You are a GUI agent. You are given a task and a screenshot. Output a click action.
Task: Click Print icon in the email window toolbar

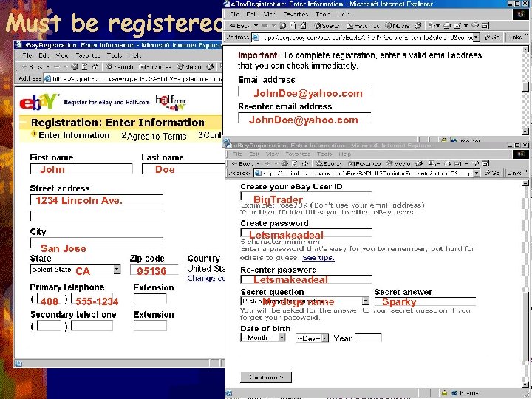click(447, 26)
